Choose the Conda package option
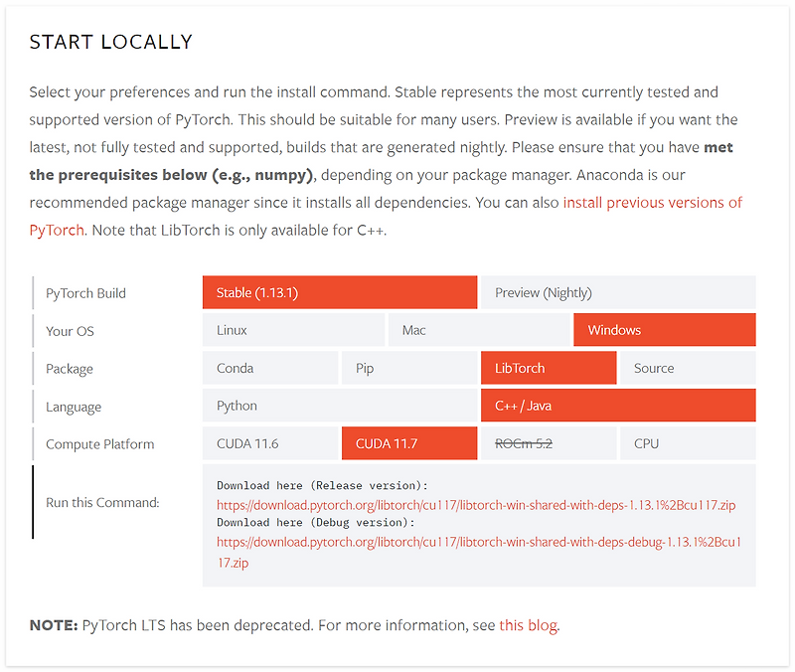The height and width of the screenshot is (672, 795). [x=270, y=368]
